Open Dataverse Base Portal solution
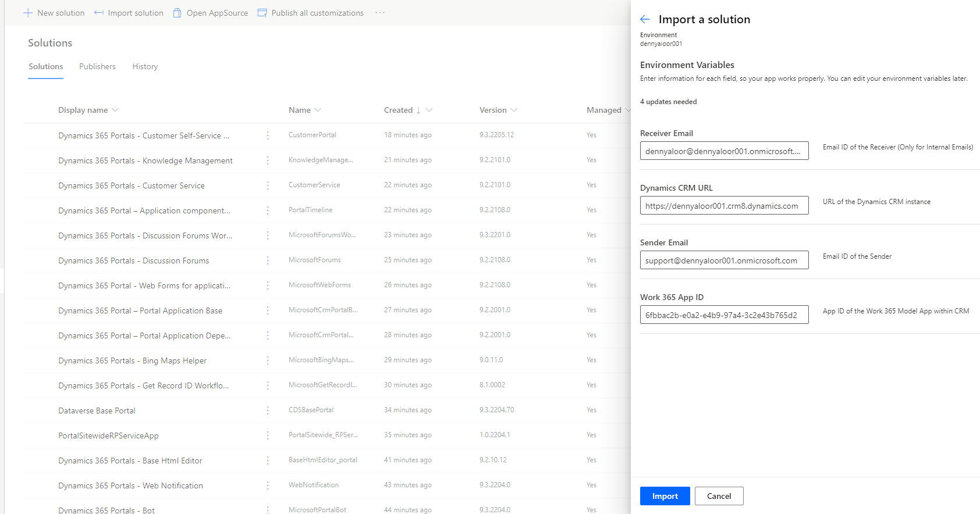The image size is (980, 514). [97, 411]
